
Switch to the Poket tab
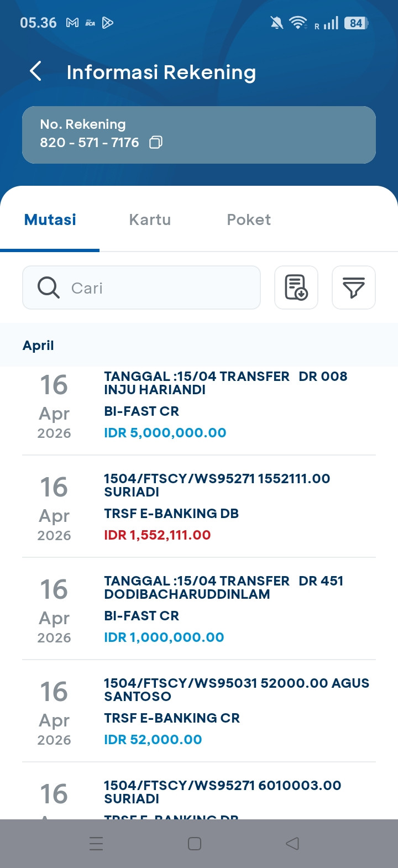click(x=249, y=219)
